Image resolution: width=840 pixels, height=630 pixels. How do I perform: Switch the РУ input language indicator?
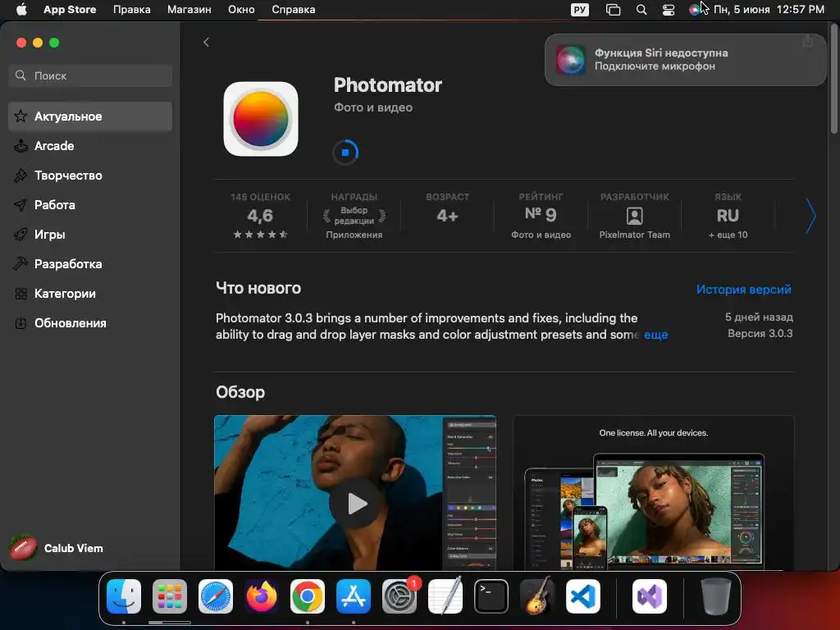580,10
